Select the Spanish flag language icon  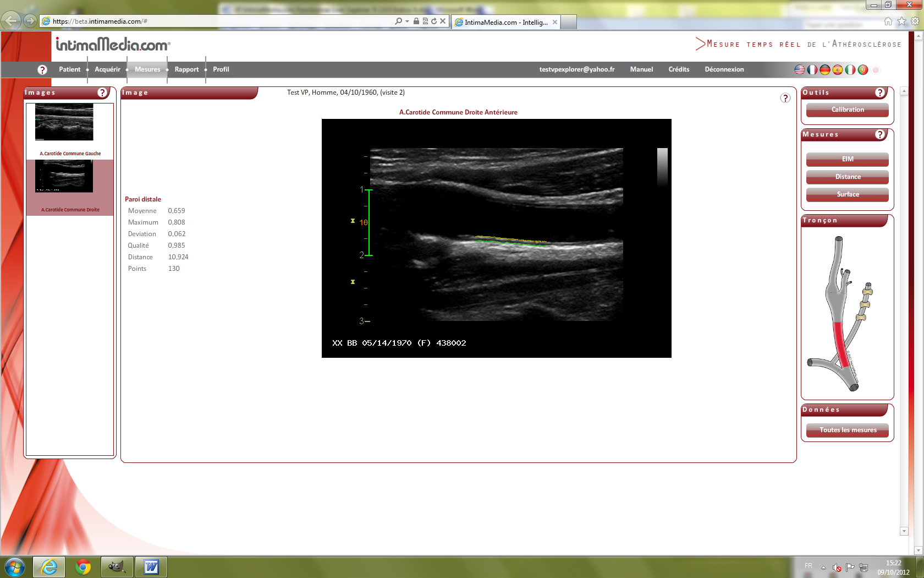click(x=837, y=70)
